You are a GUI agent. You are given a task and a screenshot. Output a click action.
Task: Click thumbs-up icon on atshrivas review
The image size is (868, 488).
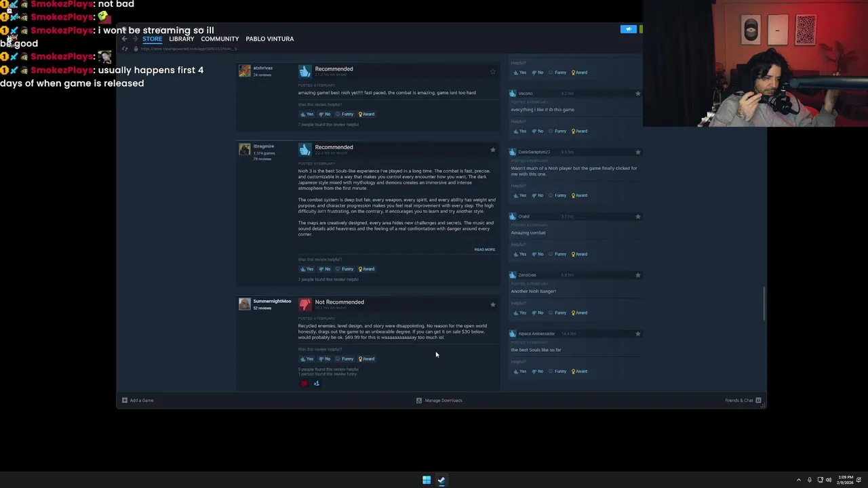coord(305,70)
